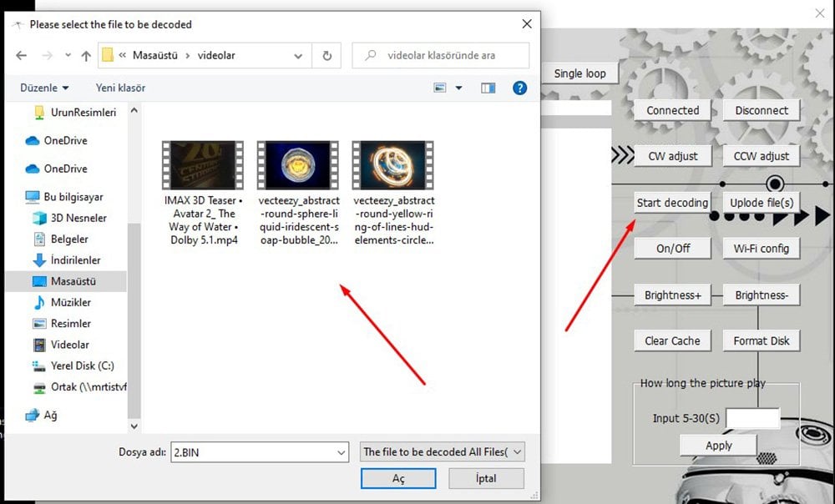
Task: Click the Input 5-30(S) text field
Action: (752, 418)
